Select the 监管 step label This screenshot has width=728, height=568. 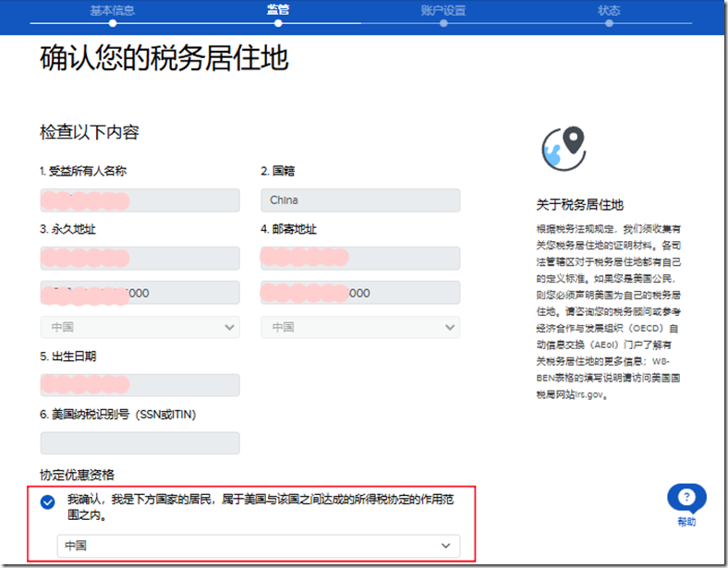(x=278, y=10)
